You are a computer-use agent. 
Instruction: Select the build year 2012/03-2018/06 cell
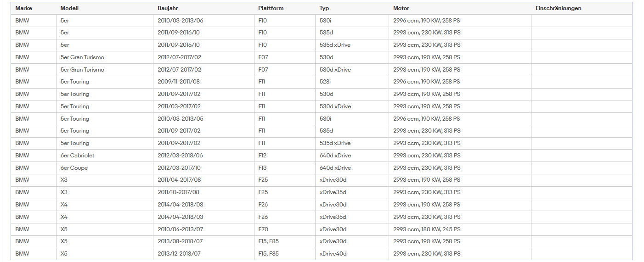203,156
